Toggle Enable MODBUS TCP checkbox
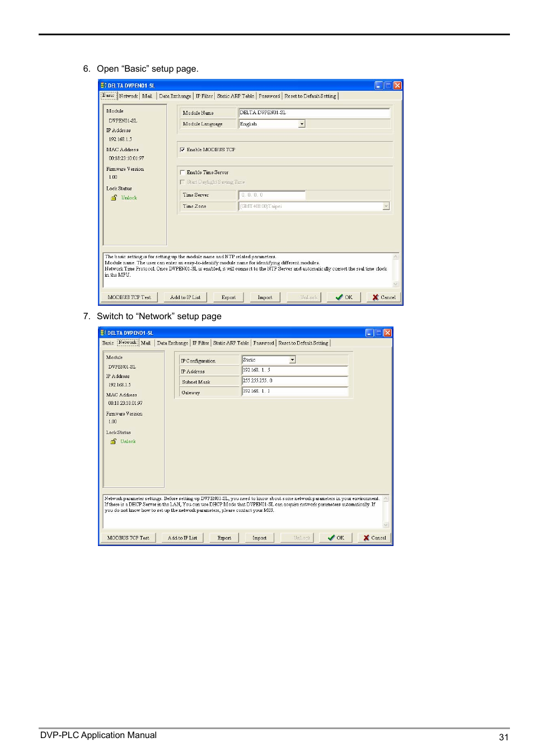 coord(182,150)
